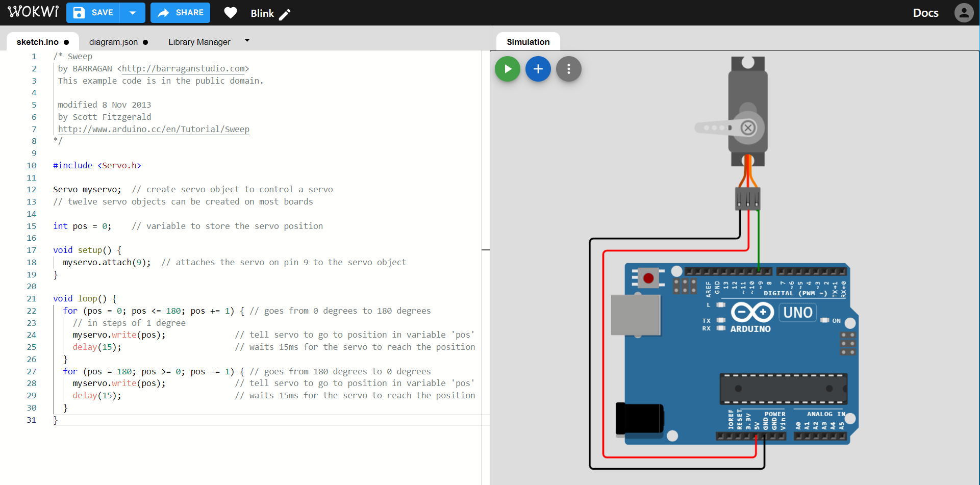Click 'void loop() {' line
The width and height of the screenshot is (980, 485).
point(85,298)
